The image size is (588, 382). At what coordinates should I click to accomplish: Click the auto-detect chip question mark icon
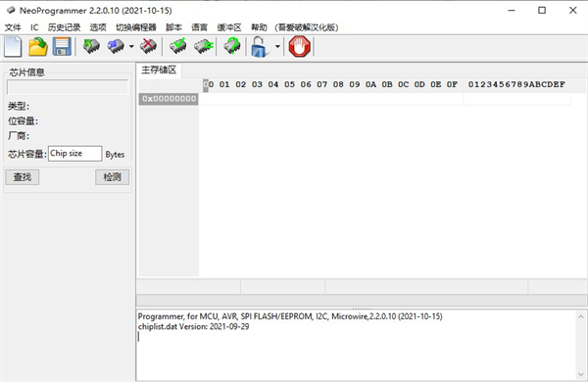[231, 46]
